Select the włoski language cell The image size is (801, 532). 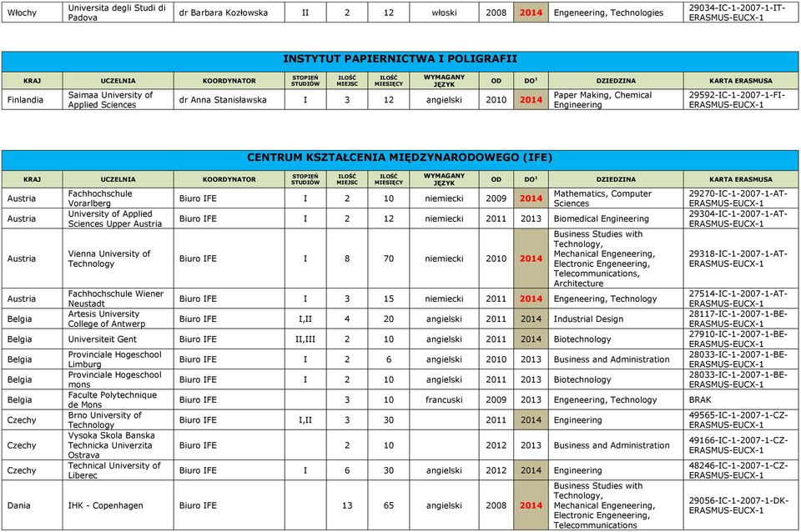point(444,13)
